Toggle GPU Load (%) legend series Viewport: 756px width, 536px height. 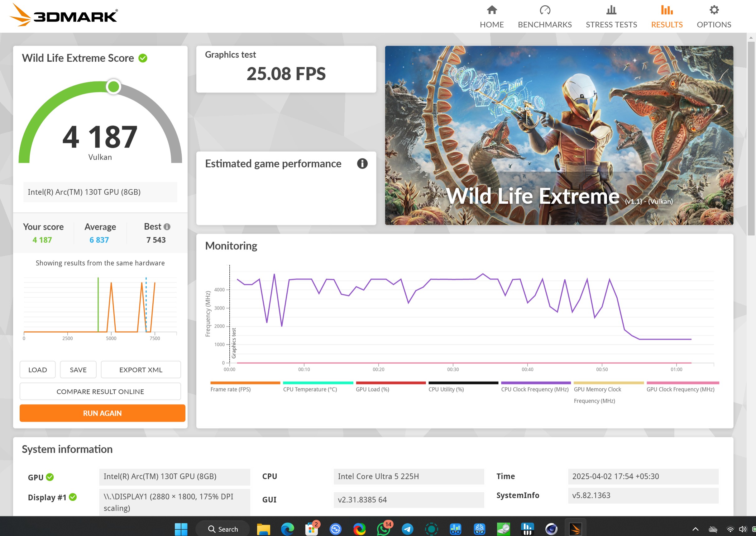tap(391, 387)
